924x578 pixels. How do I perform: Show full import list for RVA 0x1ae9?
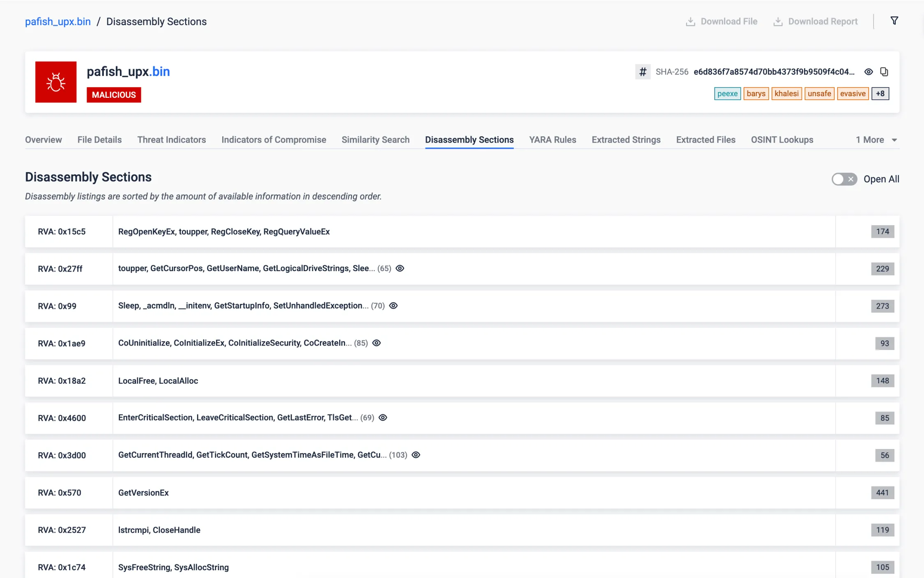coord(376,343)
